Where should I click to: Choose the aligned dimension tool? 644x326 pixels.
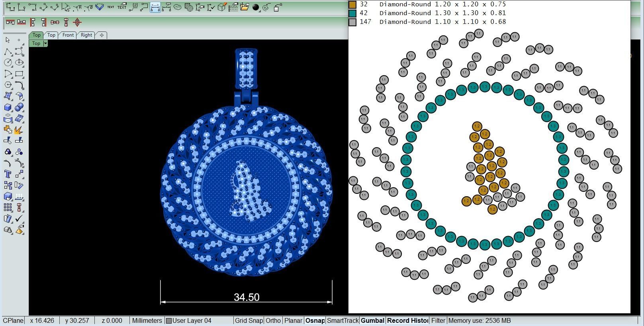(x=44, y=7)
